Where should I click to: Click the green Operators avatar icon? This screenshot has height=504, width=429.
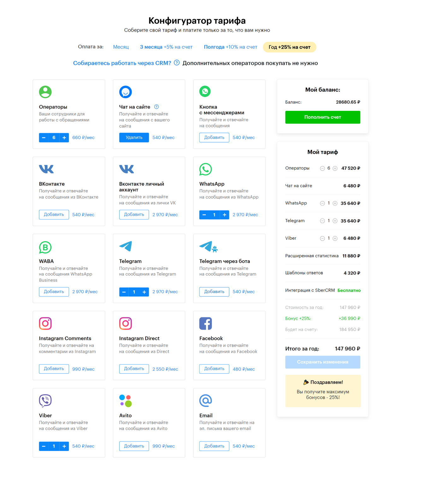click(x=45, y=92)
